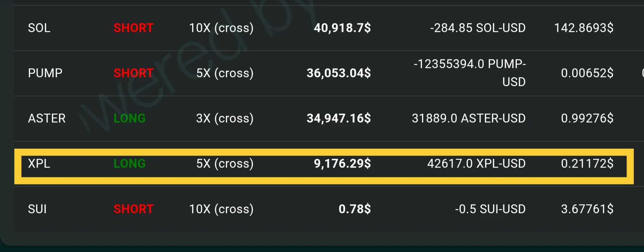The image size is (644, 252).
Task: Click SHORT label in PUMP row
Action: pyautogui.click(x=133, y=73)
